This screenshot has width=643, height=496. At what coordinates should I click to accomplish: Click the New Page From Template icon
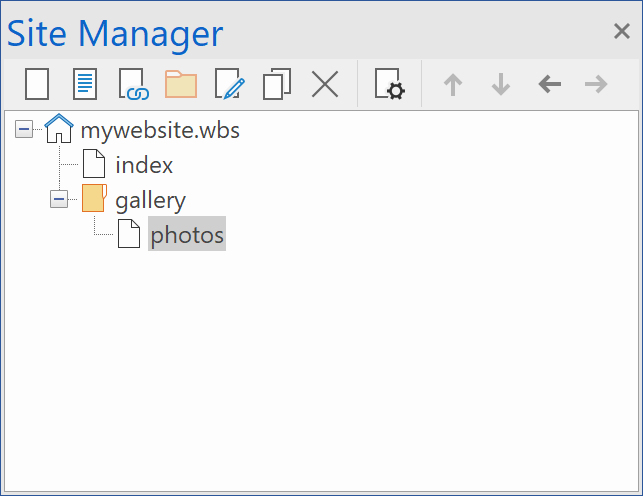click(x=85, y=85)
